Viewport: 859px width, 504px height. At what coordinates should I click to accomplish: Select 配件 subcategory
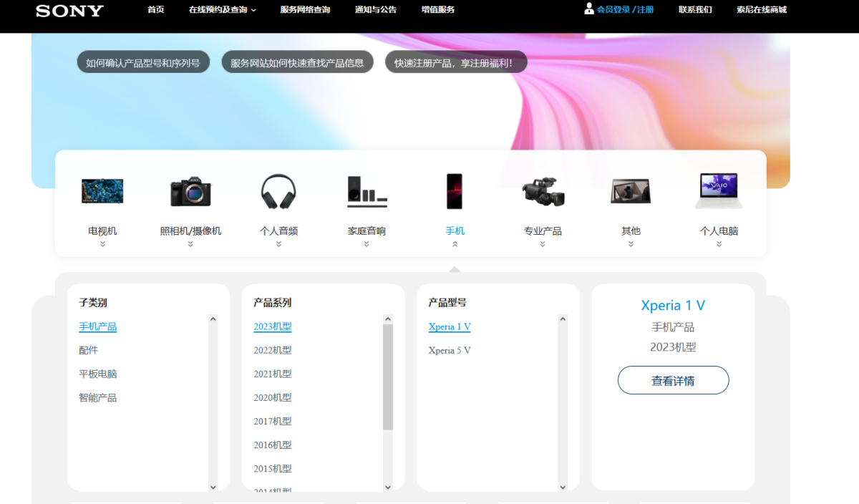click(88, 350)
